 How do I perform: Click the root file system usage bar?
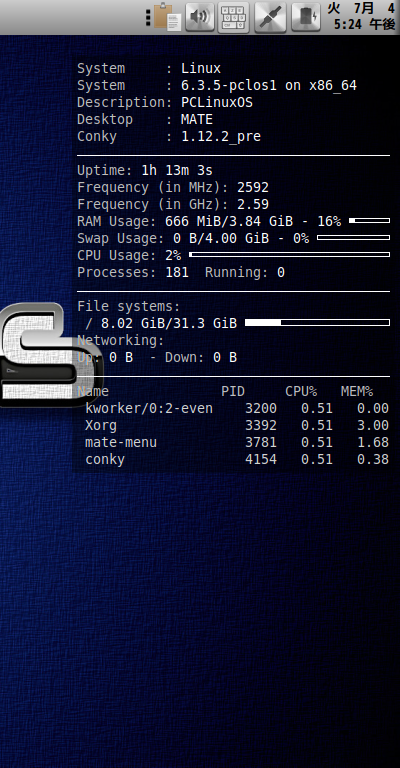[x=317, y=323]
